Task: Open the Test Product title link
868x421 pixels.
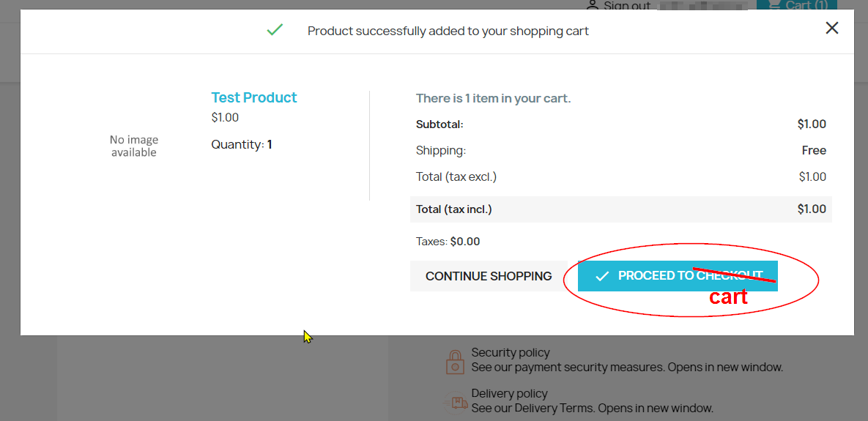Action: [x=254, y=97]
